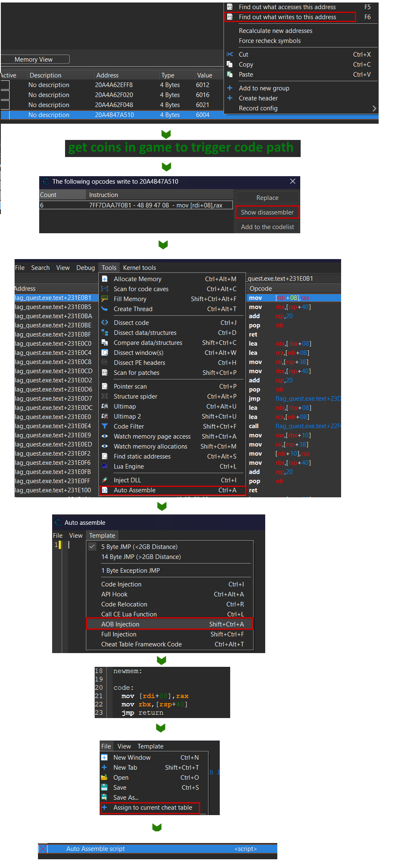Click the Memory View button
The width and height of the screenshot is (417, 868).
coord(35,60)
